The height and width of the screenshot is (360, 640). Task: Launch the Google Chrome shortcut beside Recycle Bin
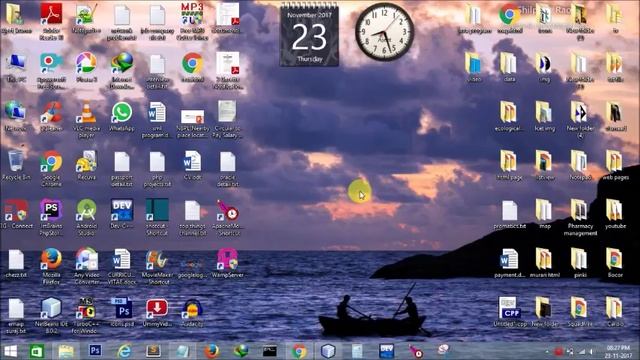point(51,169)
